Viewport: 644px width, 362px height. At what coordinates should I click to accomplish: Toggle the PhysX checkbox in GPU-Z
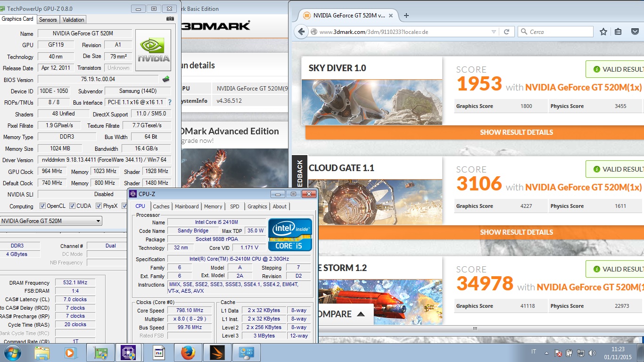click(x=99, y=206)
